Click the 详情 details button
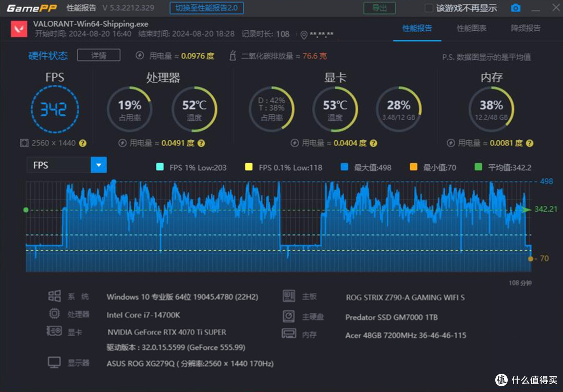Image resolution: width=563 pixels, height=392 pixels. pos(99,55)
